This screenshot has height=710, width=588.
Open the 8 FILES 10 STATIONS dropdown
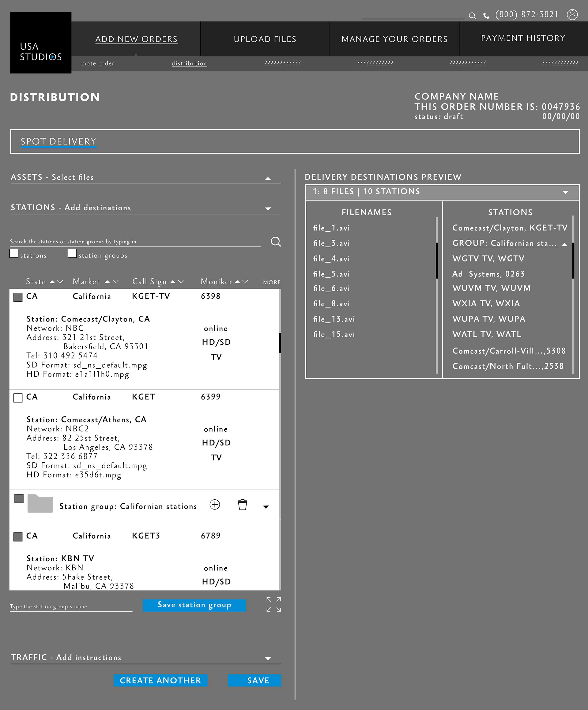coord(565,192)
